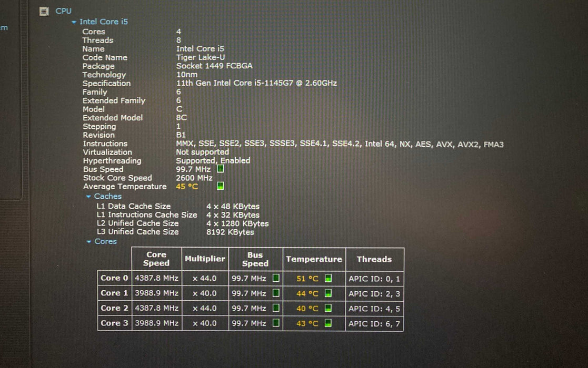The image size is (588, 368).
Task: Click the L1 Data Cache Size row
Action: (178, 206)
